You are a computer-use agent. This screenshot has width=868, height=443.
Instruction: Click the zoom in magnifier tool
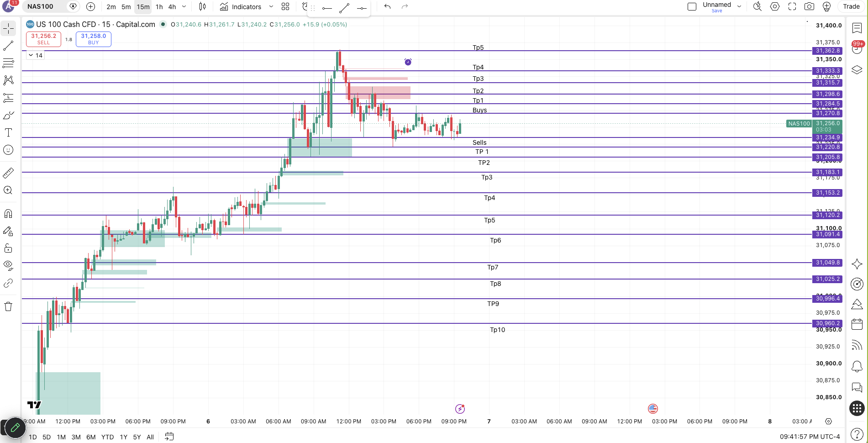(8, 190)
